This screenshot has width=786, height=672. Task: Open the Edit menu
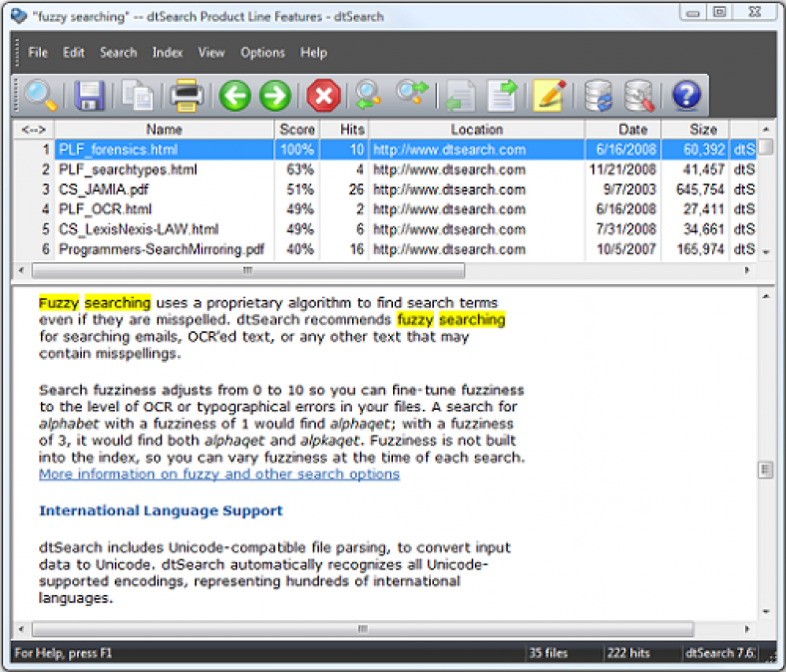(x=74, y=53)
